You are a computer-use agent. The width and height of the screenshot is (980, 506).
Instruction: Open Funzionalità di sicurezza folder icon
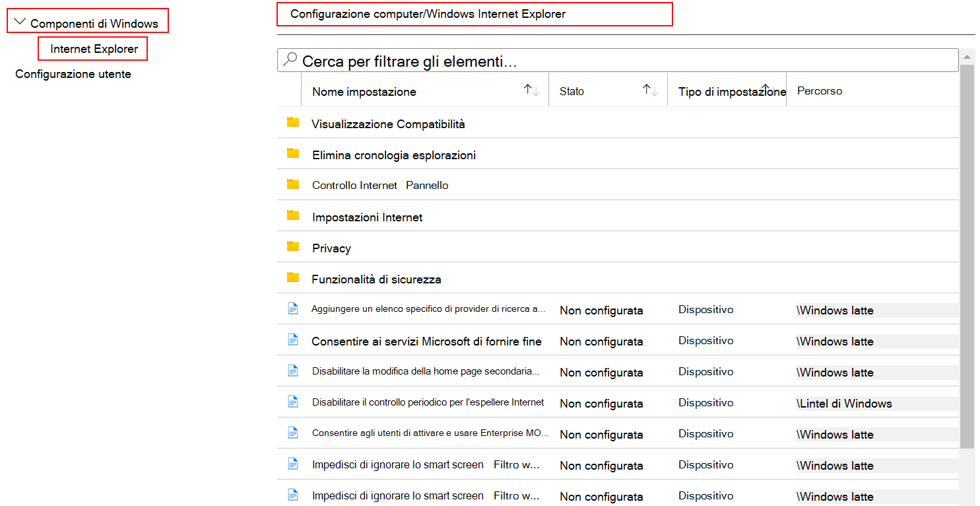pos(293,277)
